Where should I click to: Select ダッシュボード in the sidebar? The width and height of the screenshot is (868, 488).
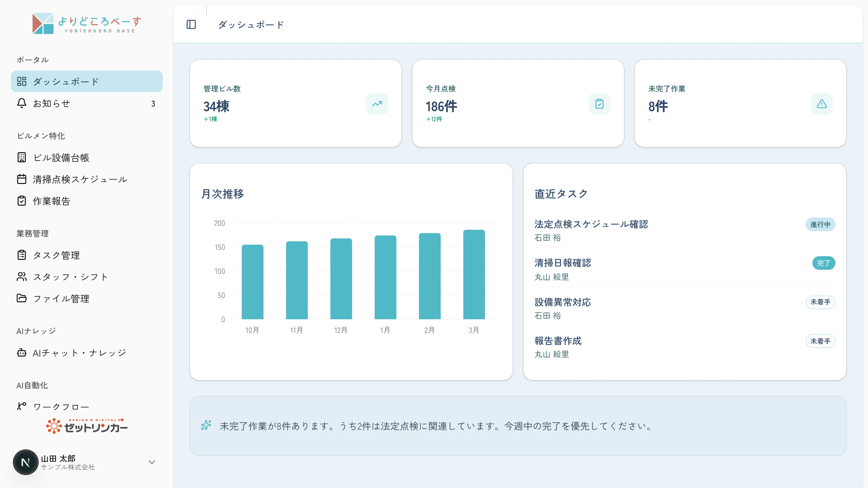point(87,81)
